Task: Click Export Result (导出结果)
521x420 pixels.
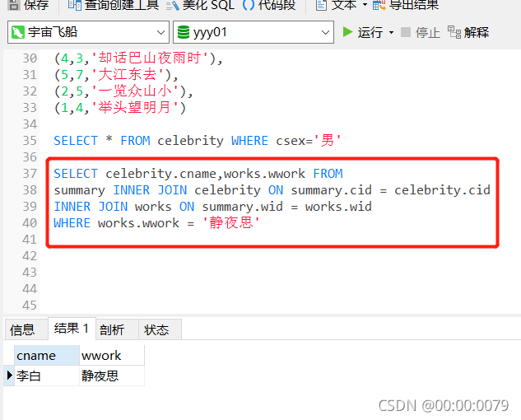Action: [406, 5]
